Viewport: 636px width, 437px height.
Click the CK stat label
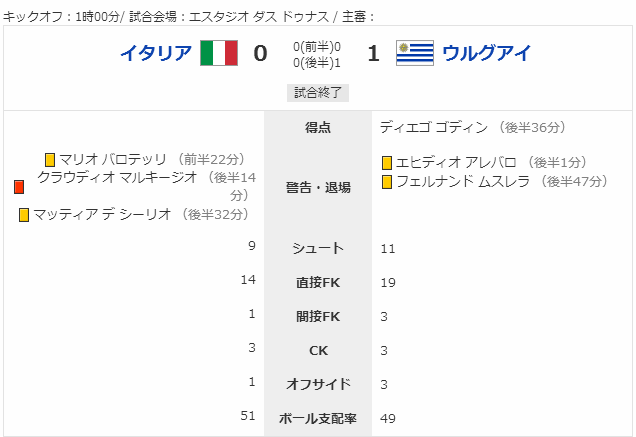(x=318, y=351)
